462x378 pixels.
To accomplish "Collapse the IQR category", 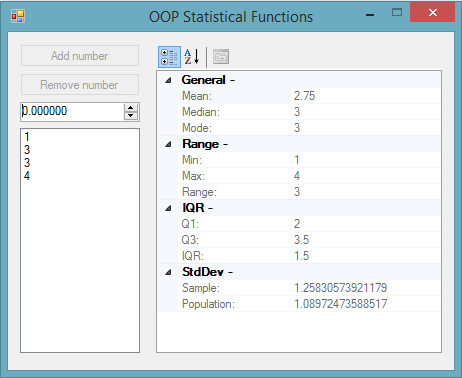I will (168, 208).
